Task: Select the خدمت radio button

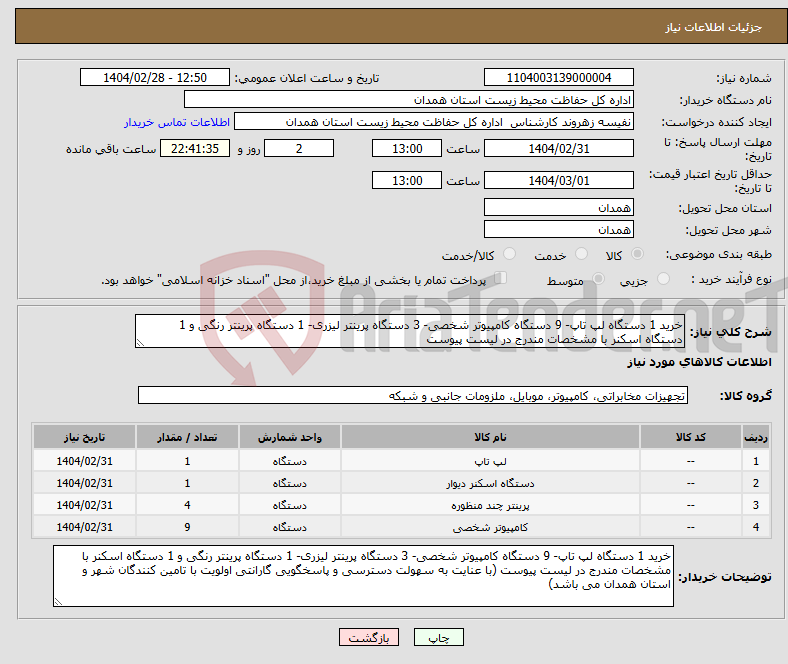Action: (x=581, y=254)
